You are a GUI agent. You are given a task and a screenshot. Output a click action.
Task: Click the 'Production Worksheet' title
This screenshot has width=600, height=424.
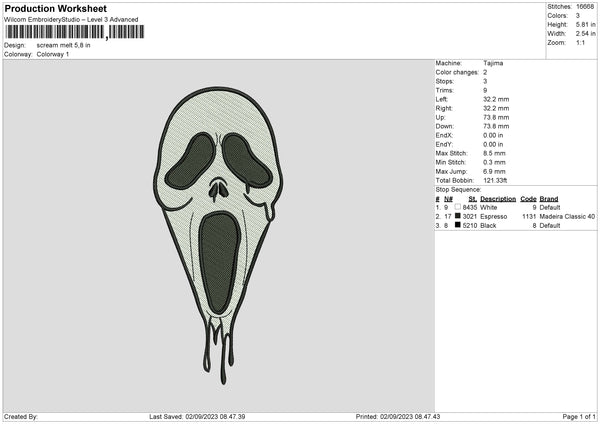coord(55,8)
